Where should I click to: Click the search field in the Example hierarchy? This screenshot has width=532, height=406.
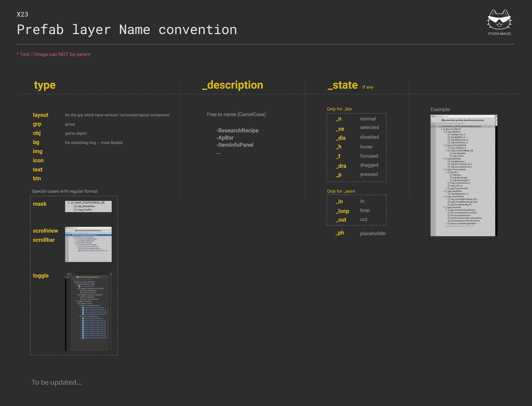pyautogui.click(x=468, y=117)
